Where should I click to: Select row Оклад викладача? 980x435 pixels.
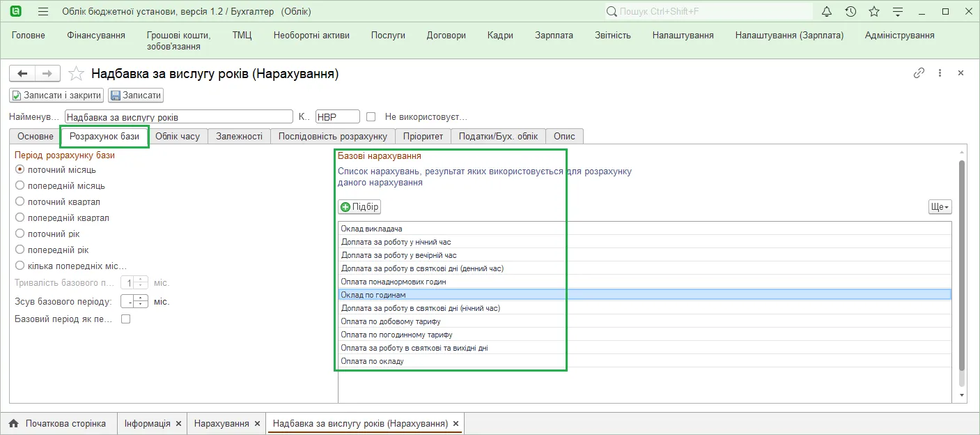point(645,229)
